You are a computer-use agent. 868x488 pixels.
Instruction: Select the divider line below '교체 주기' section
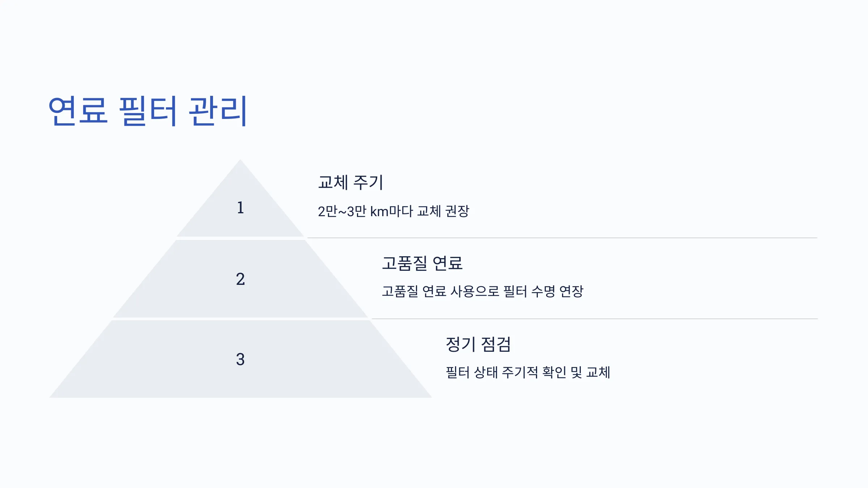[x=562, y=238]
